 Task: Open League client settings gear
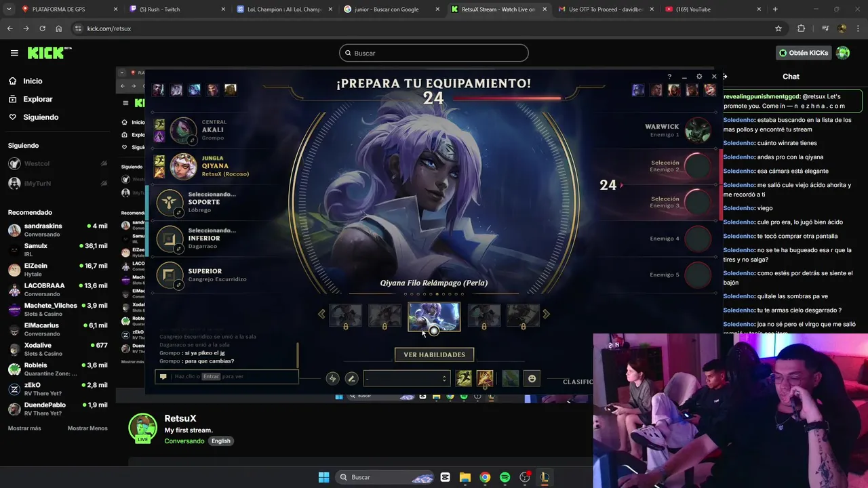699,77
